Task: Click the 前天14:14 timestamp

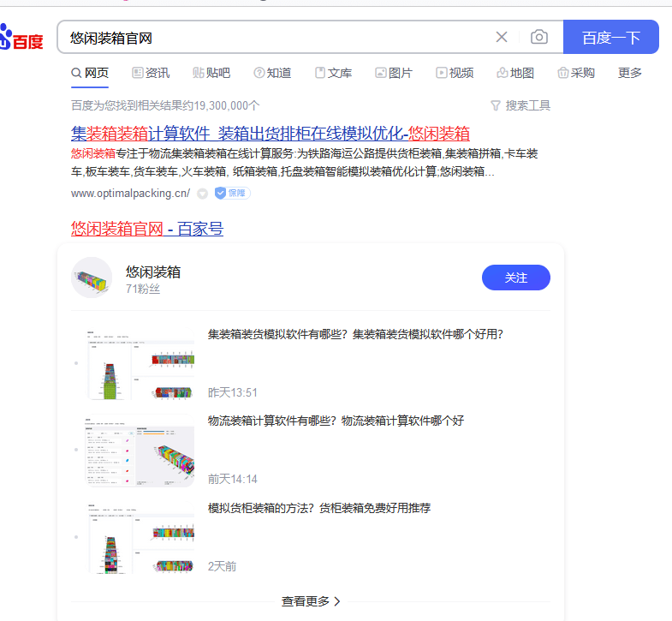Action: [232, 479]
